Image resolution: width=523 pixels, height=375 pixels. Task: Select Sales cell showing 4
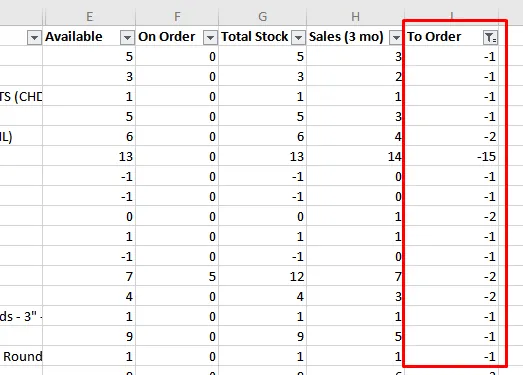pos(355,136)
